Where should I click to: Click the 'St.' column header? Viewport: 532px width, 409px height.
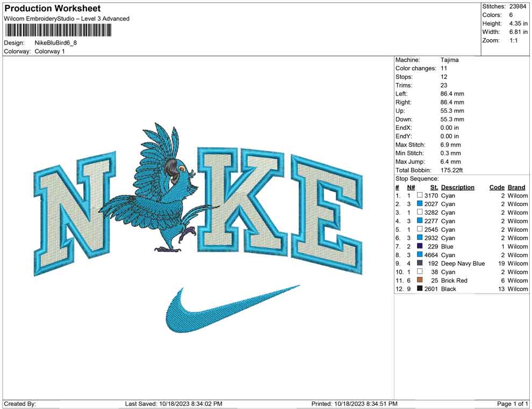(x=434, y=187)
